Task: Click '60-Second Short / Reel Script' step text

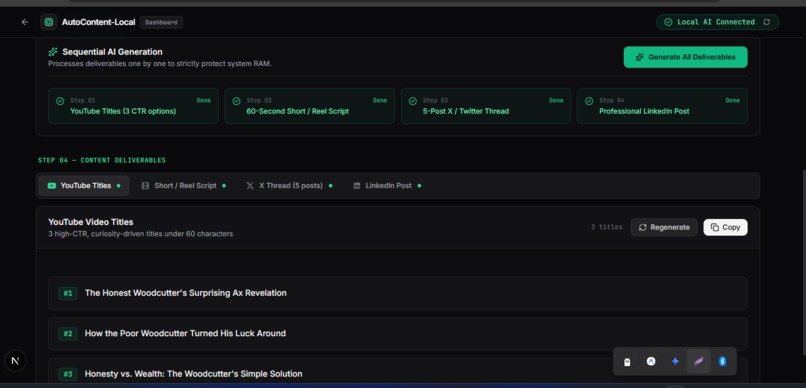Action: click(298, 111)
